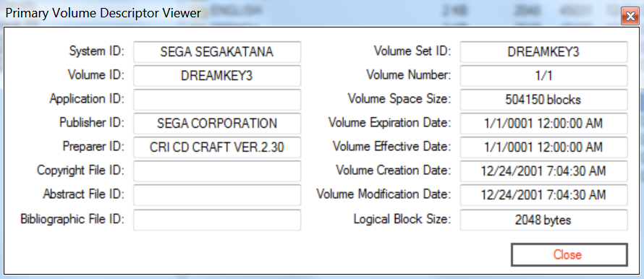Click the Volume Modification Date field

coord(543,195)
